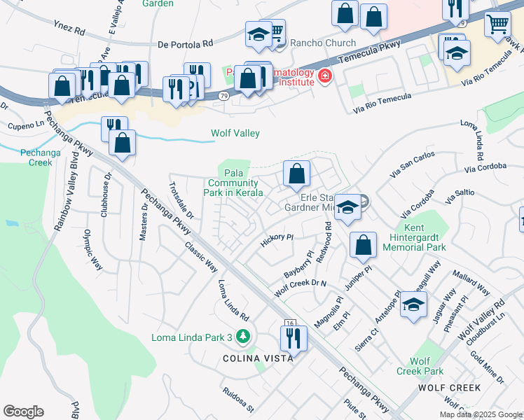
Task: Open the Loma Linda Park 3 tree pin
Action: point(243,337)
